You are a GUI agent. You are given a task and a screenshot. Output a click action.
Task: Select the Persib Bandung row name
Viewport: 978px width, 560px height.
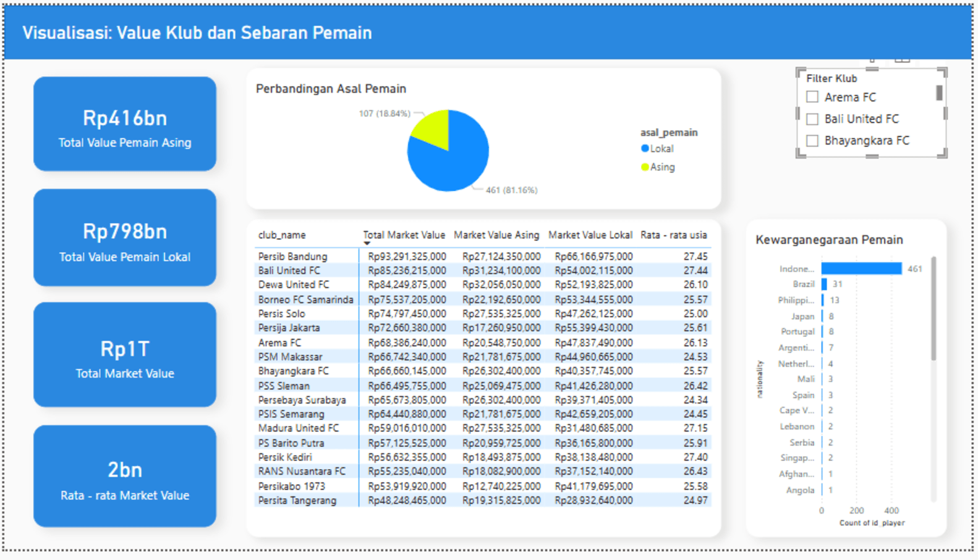pos(292,256)
